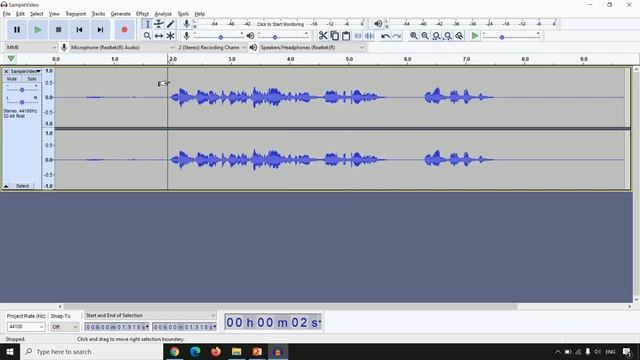Open the Tracks menu
This screenshot has width=640, height=360.
coord(98,14)
